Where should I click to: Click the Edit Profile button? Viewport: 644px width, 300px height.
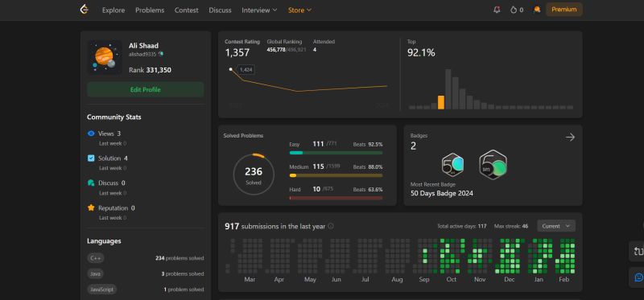point(146,89)
